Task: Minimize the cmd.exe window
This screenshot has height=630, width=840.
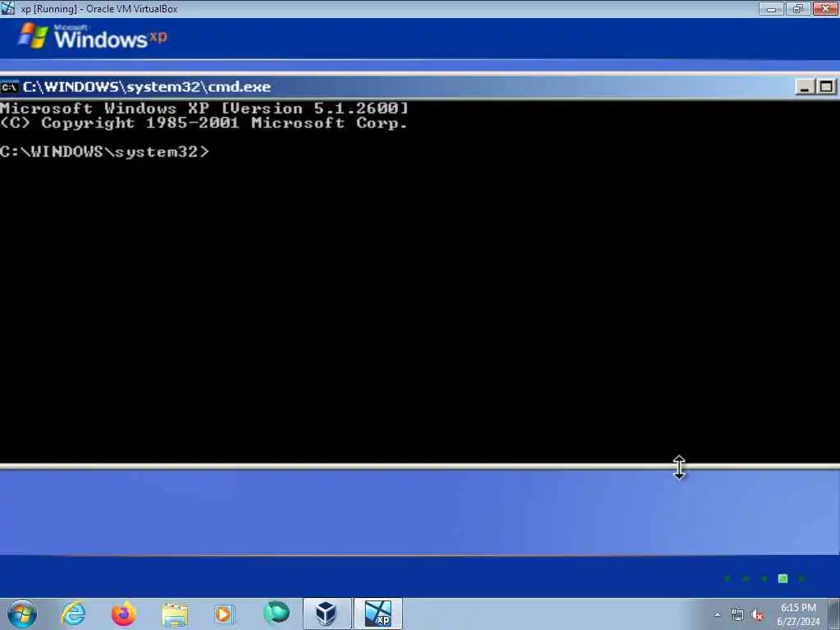Action: [x=804, y=87]
